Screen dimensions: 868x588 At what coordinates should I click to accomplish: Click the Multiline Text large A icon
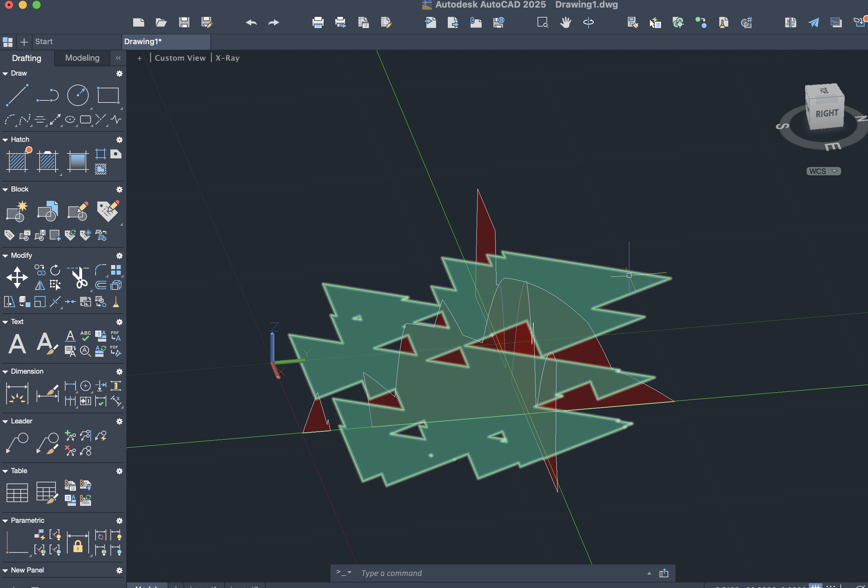click(x=17, y=344)
